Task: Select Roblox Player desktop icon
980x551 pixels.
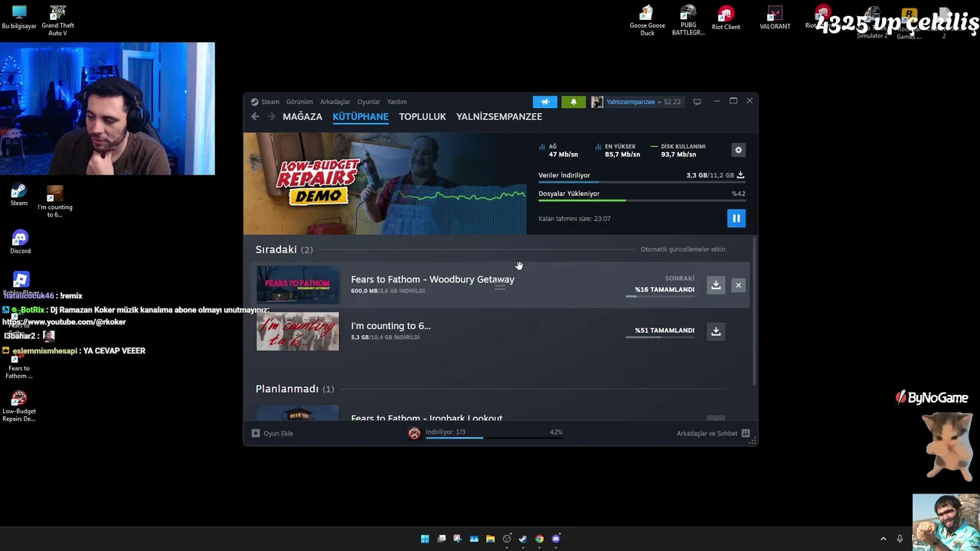Action: (x=21, y=284)
